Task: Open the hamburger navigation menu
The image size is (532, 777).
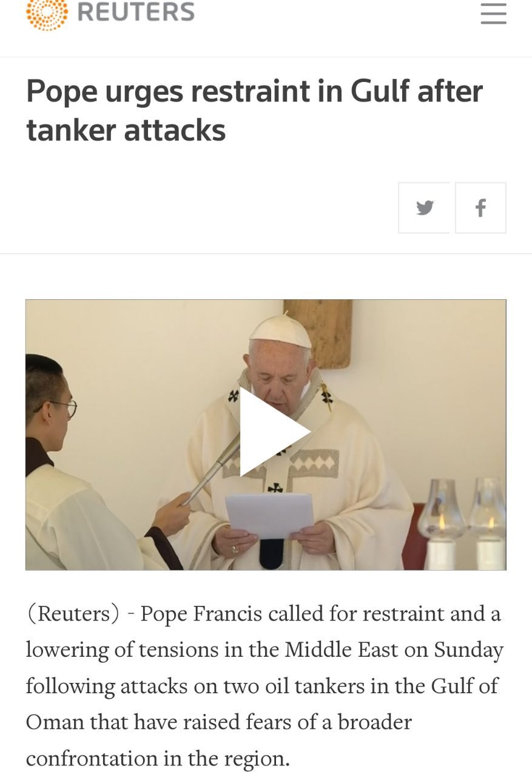Action: tap(493, 13)
